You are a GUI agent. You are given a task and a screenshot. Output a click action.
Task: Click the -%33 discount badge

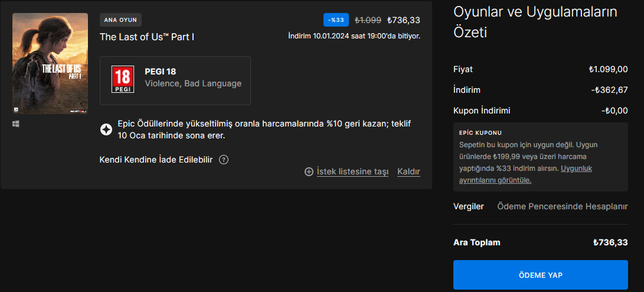(x=336, y=20)
